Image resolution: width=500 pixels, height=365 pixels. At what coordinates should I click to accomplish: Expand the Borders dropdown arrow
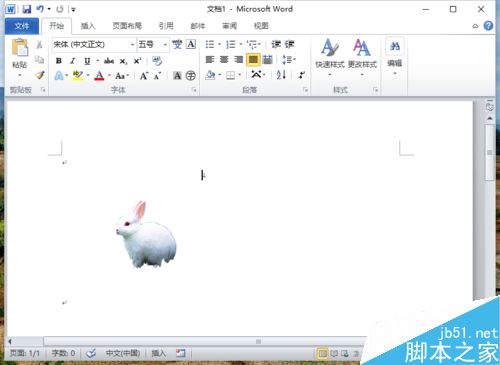[239, 75]
